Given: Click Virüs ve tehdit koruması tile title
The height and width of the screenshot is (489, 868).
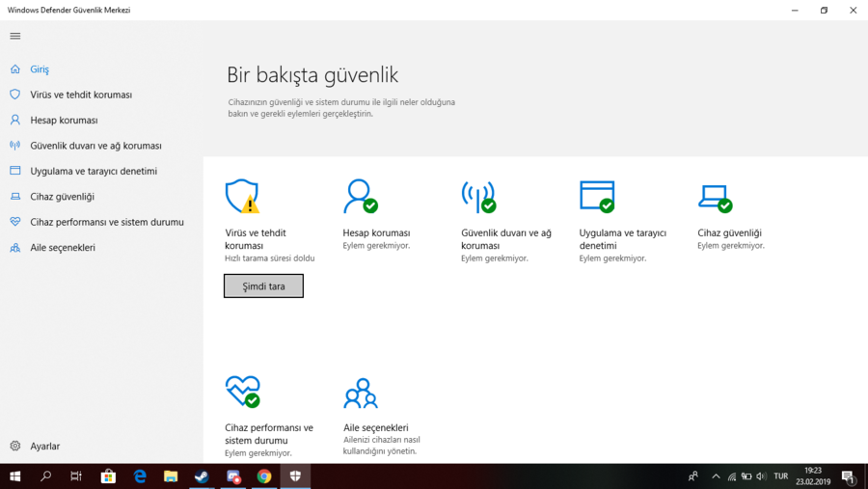Looking at the screenshot, I should 256,239.
